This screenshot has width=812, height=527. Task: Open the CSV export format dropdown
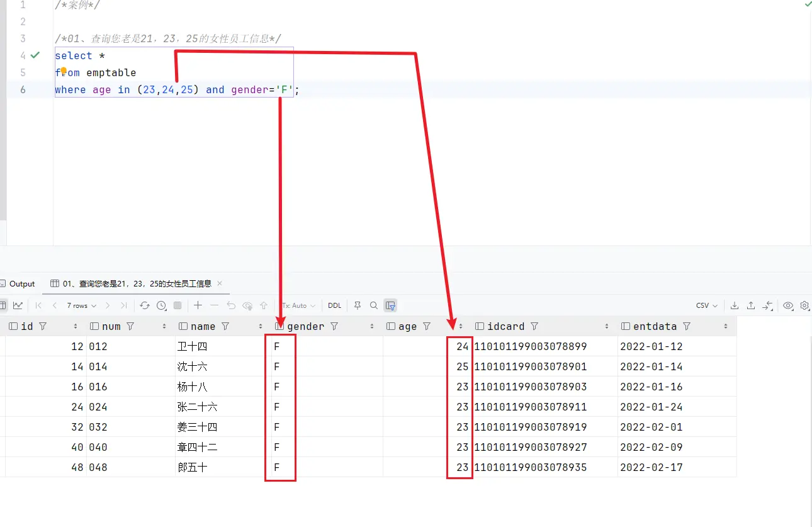[707, 305]
